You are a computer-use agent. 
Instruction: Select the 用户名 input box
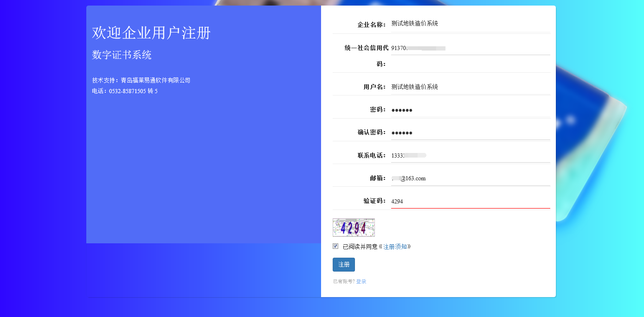[470, 87]
